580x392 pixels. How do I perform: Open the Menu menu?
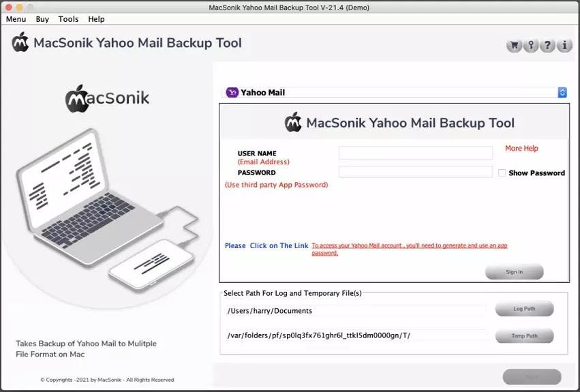[16, 19]
